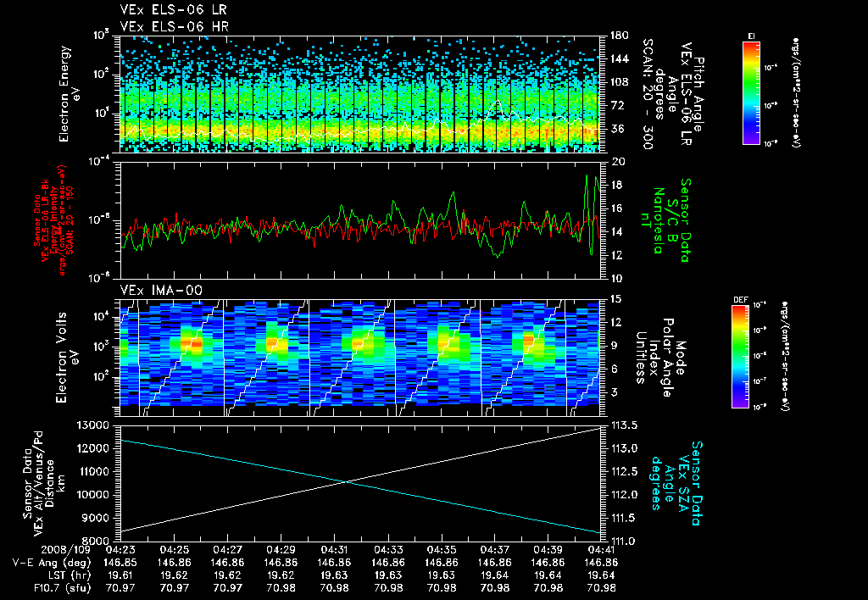Click the 8000 km distance tick

[97, 542]
